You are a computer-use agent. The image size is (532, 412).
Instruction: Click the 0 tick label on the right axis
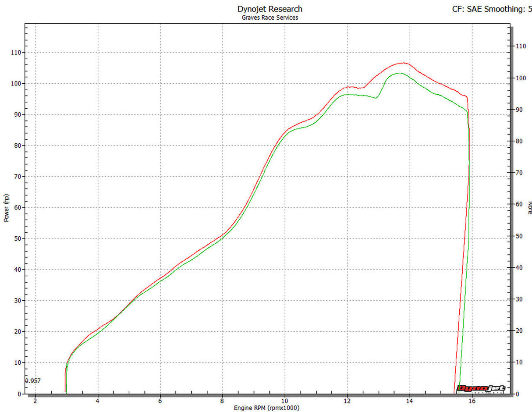[x=518, y=394]
